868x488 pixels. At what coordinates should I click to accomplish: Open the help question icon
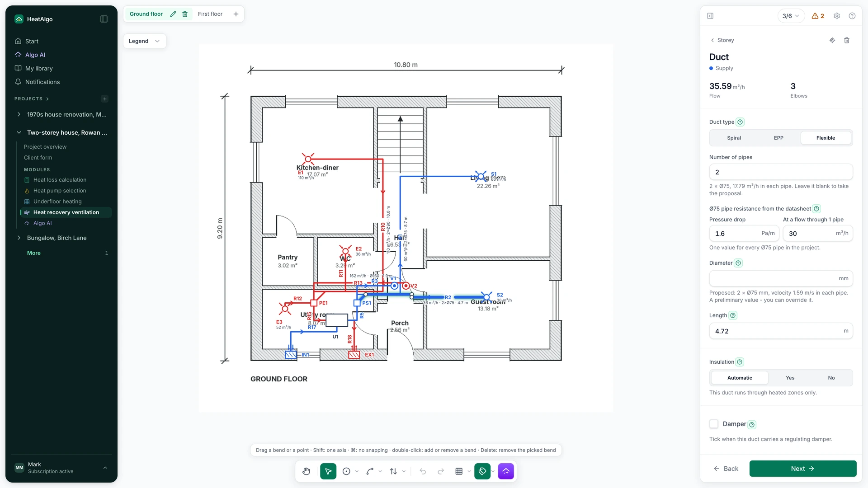(852, 16)
